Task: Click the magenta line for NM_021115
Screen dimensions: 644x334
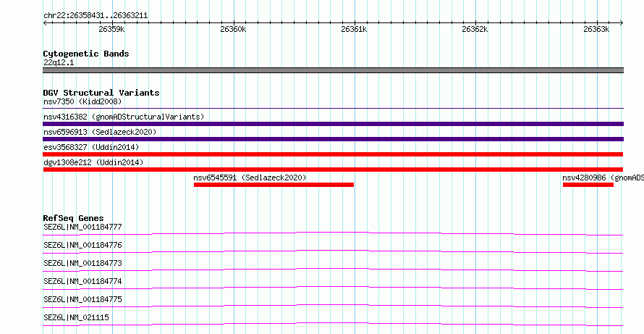Action: [333, 324]
